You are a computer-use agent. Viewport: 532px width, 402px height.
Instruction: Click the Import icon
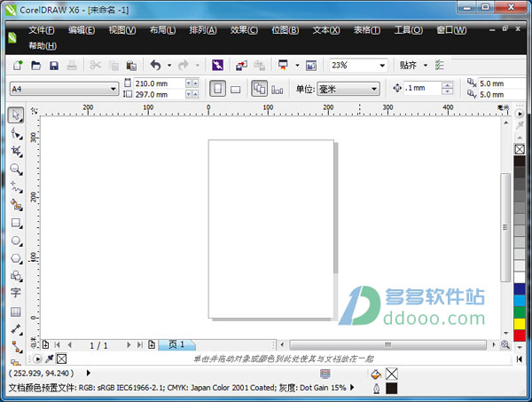coord(241,65)
